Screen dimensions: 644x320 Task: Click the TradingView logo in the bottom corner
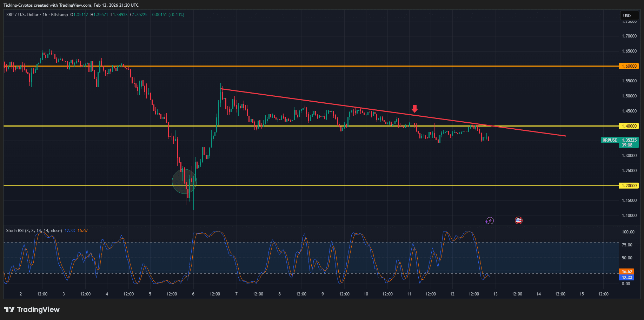(32, 309)
